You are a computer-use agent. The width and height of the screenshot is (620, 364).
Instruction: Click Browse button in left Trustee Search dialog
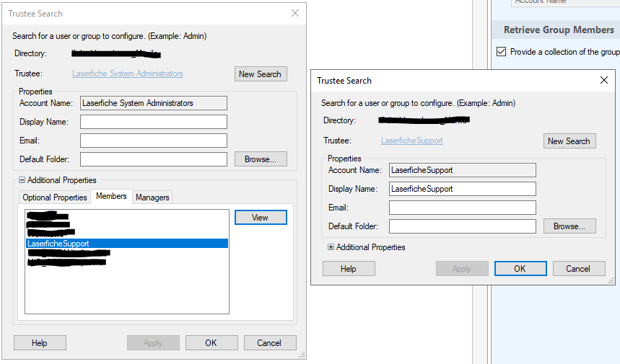(261, 159)
